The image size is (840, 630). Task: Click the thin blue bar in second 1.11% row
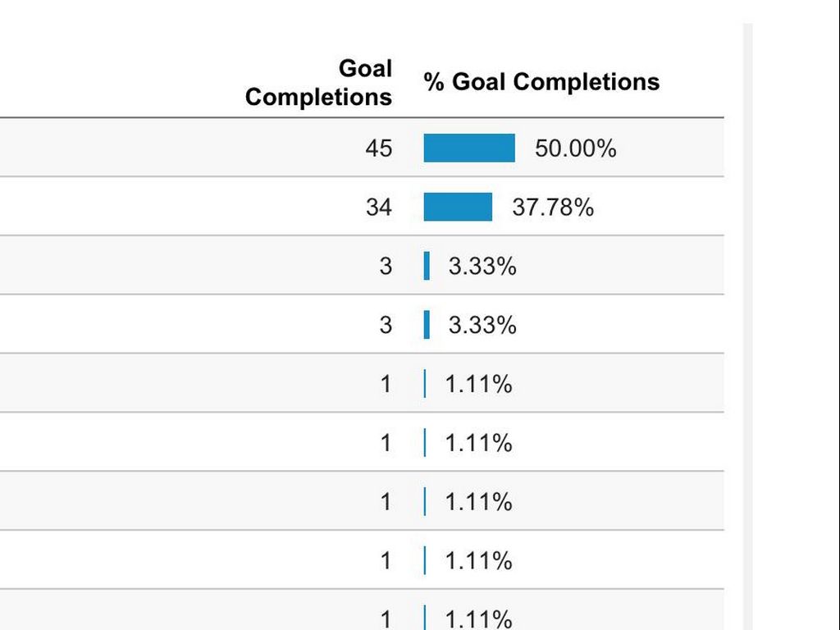coord(425,443)
